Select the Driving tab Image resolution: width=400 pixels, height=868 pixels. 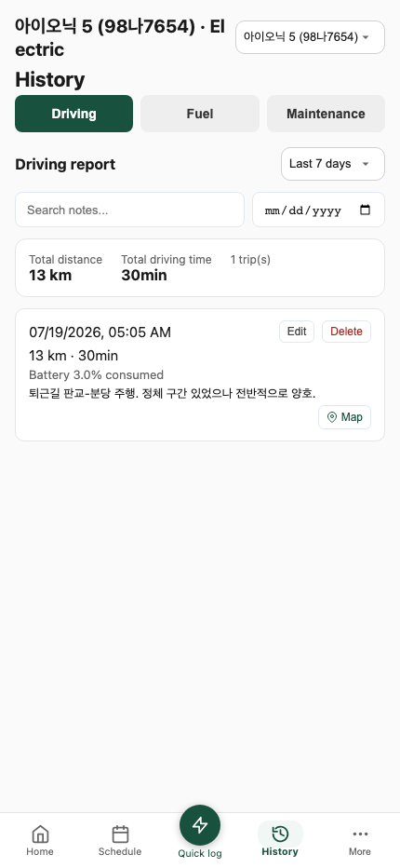(73, 114)
